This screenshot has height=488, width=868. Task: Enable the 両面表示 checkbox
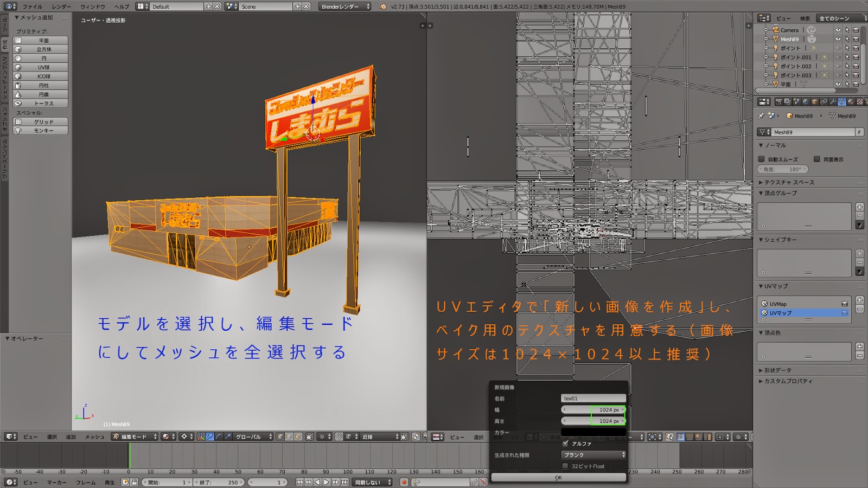point(817,159)
